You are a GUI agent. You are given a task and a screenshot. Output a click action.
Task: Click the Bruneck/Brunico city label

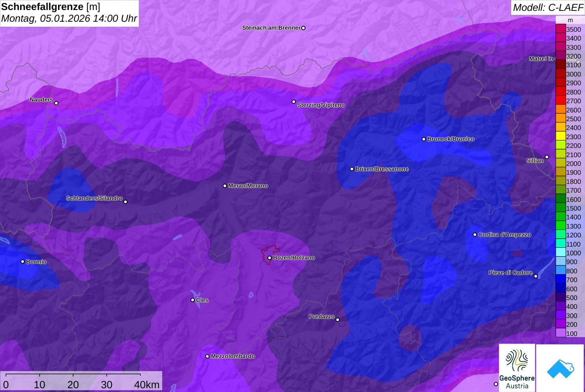[451, 139]
